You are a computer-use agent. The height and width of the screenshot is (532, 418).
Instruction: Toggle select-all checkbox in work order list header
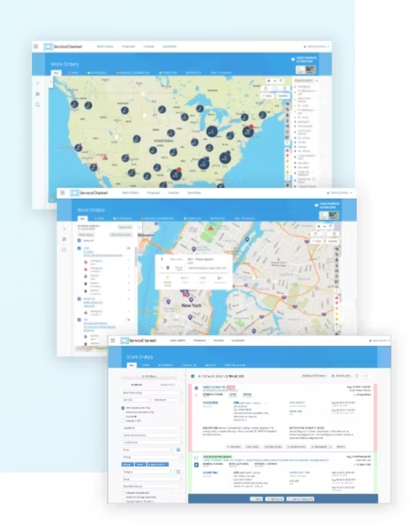(x=192, y=376)
